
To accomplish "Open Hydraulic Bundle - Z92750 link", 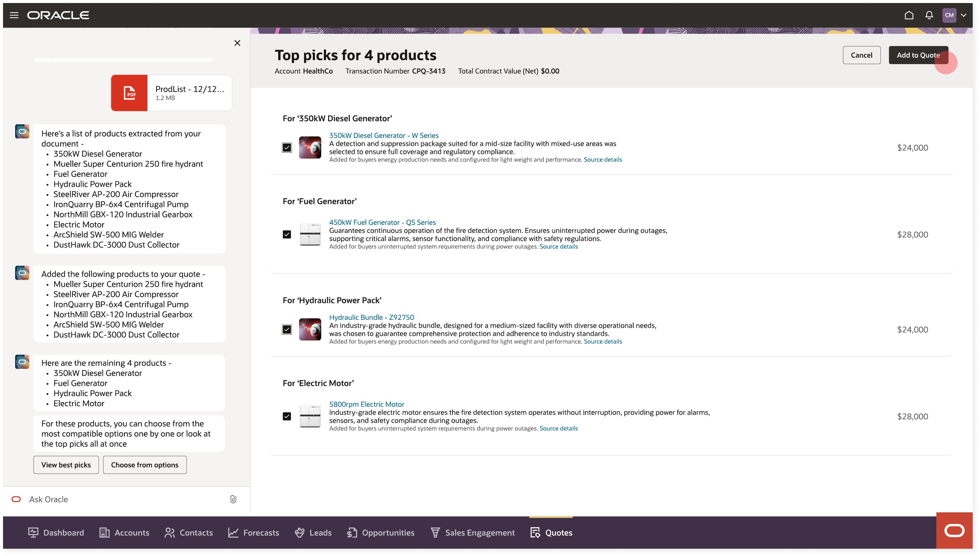I will coord(371,317).
